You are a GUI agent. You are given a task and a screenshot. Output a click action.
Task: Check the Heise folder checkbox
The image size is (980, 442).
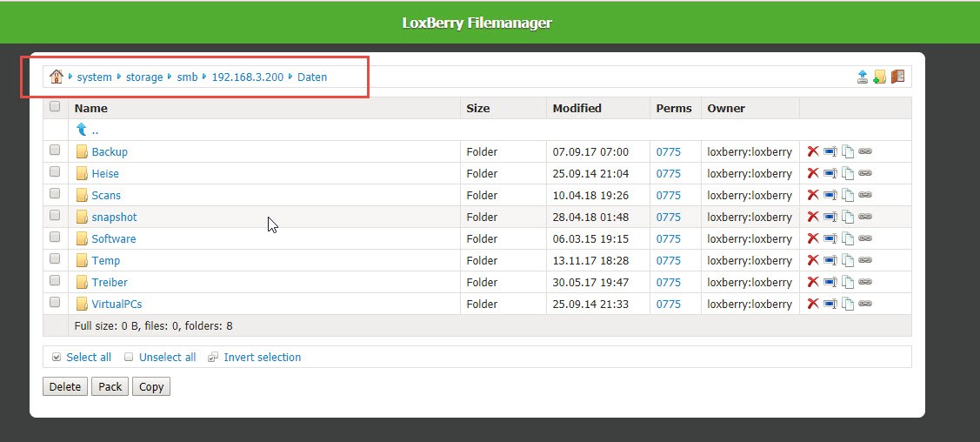click(55, 171)
